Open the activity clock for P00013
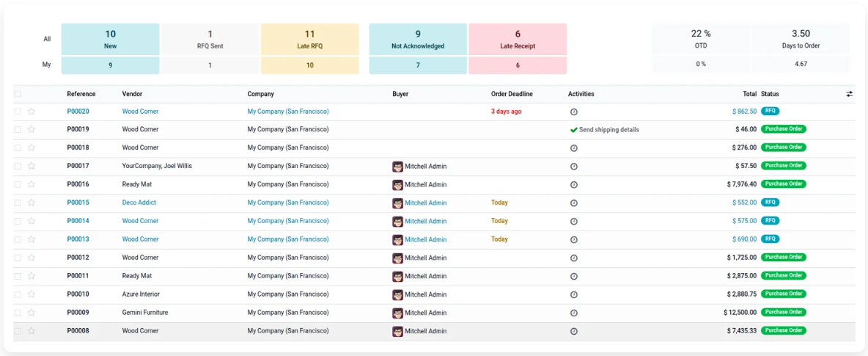This screenshot has height=356, width=868. pos(573,239)
